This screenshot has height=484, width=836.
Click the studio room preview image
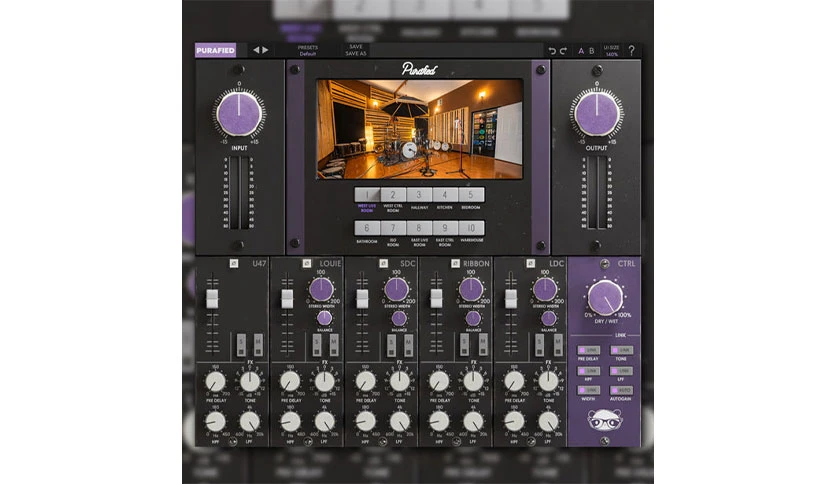click(420, 129)
